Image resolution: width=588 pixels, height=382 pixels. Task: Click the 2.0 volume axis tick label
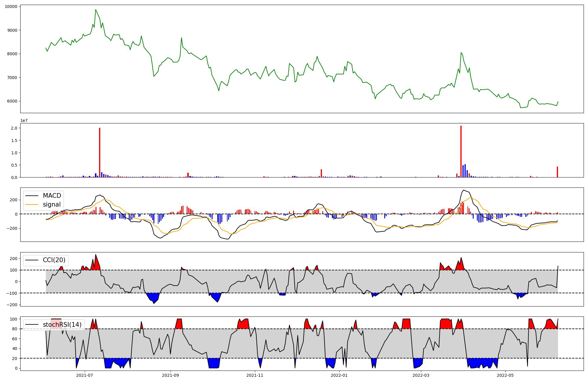point(14,128)
